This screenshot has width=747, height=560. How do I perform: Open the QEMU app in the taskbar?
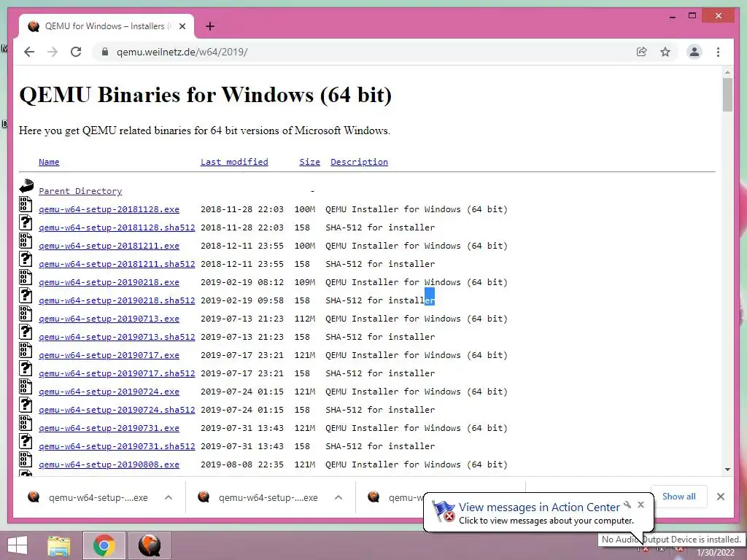(150, 545)
